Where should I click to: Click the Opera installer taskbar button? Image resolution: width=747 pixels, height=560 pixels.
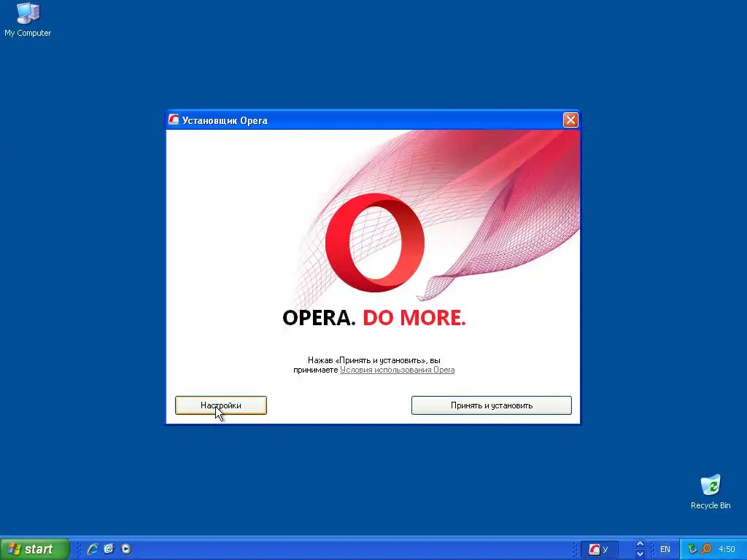600,550
